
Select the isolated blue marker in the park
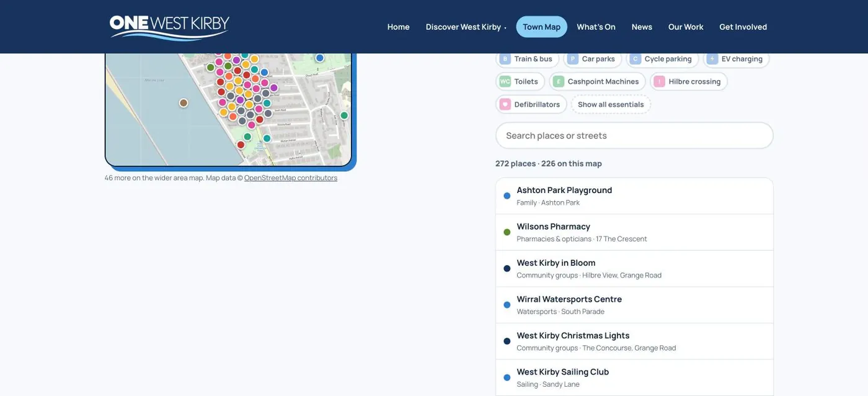click(320, 58)
